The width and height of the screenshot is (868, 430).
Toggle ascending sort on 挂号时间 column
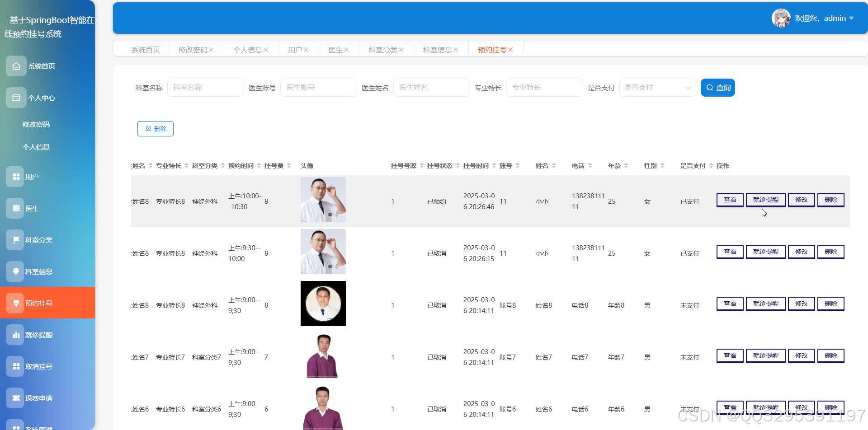coord(494,164)
